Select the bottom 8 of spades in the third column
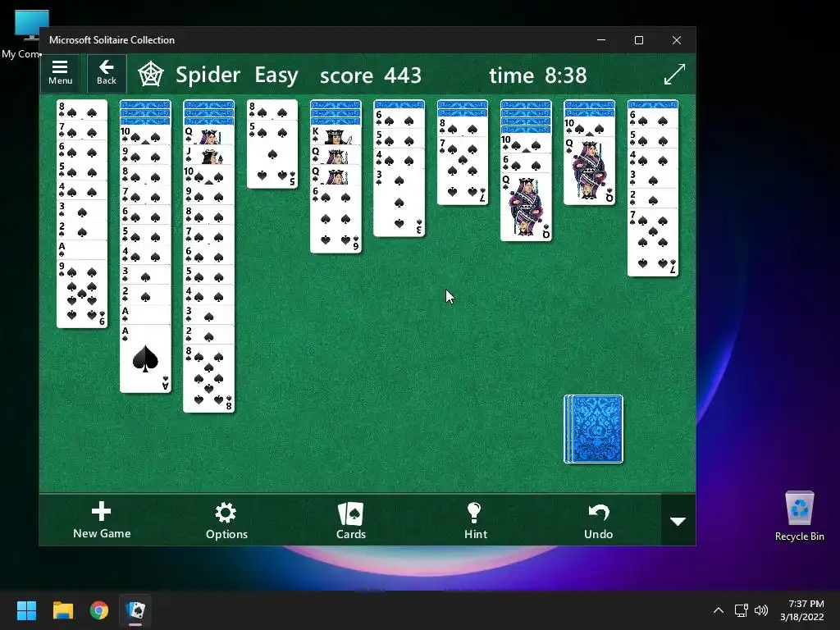Viewport: 840px width, 630px height. click(x=208, y=378)
